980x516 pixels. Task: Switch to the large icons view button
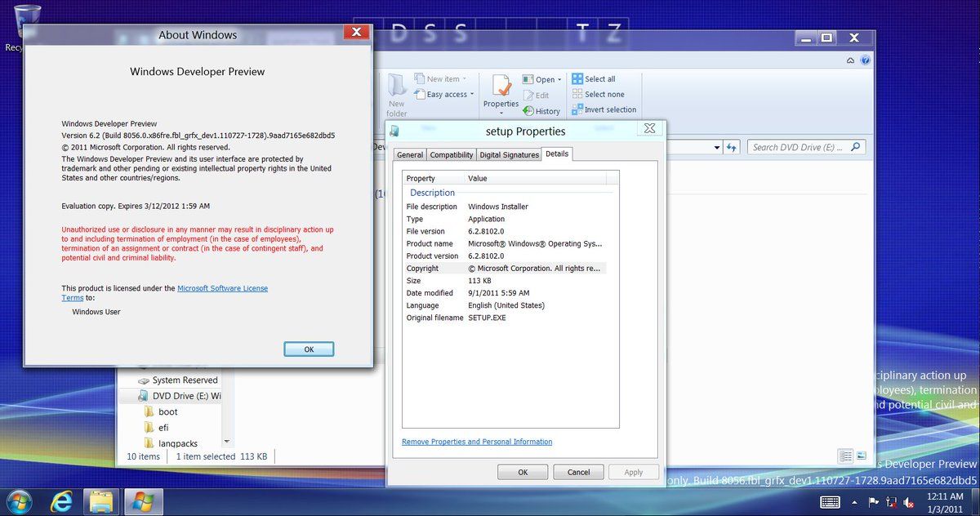861,456
